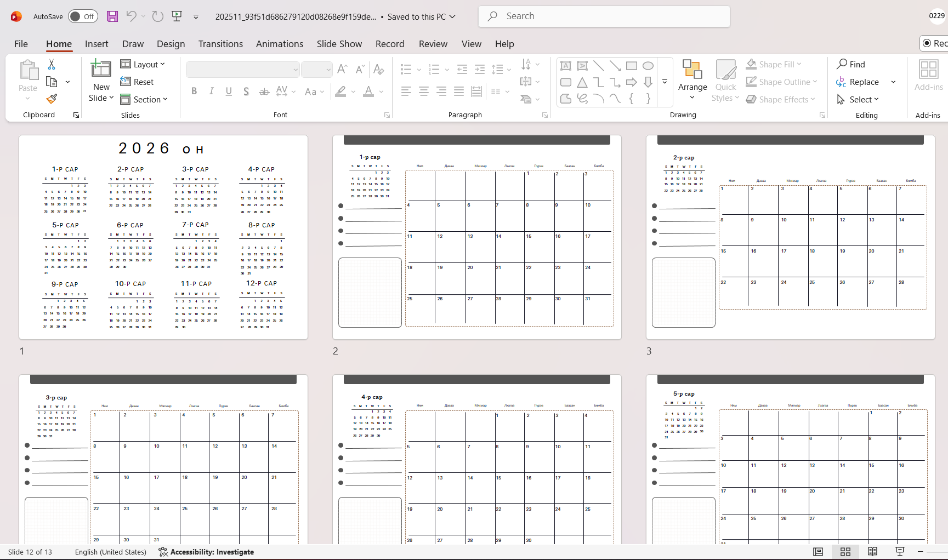948x560 pixels.
Task: Select the oval shape in shapes gallery
Action: coord(648,66)
